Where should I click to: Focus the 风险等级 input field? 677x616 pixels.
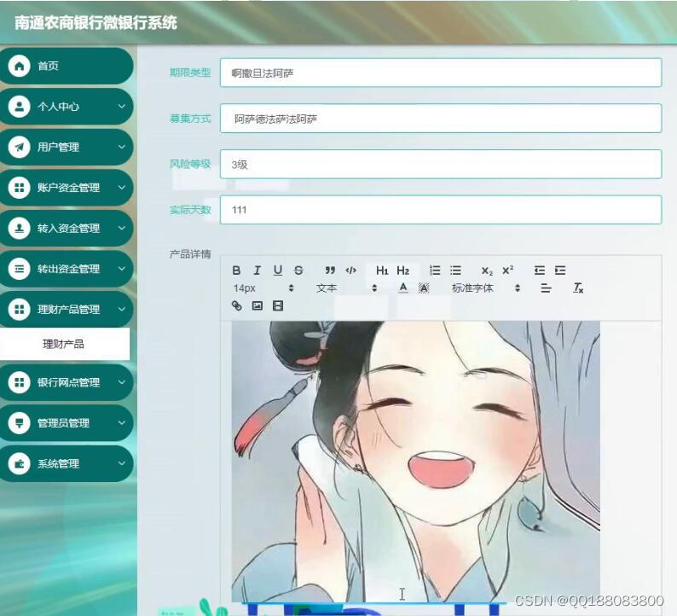point(441,164)
